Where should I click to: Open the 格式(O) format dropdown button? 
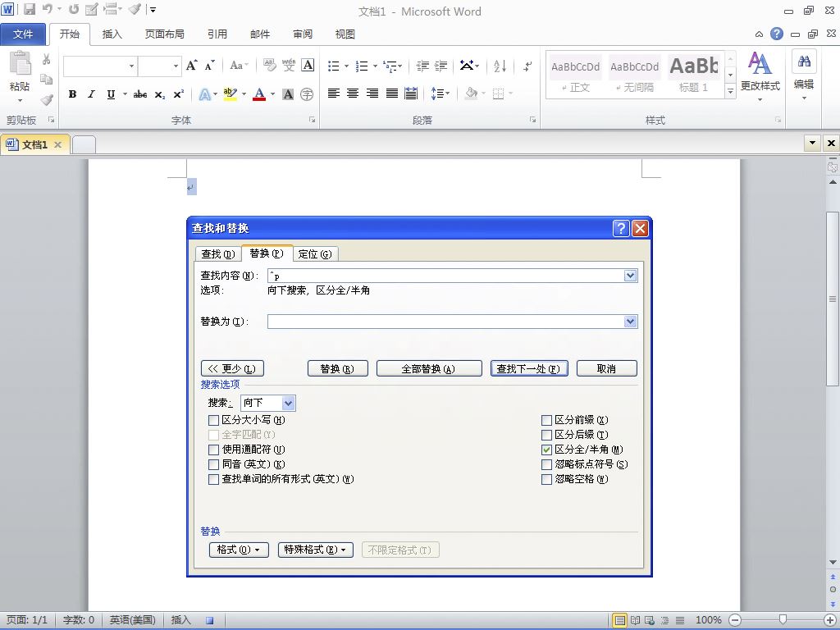coord(239,550)
